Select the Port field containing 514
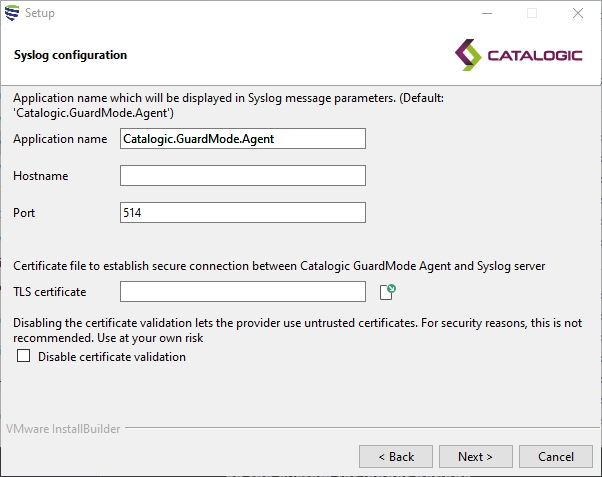This screenshot has height=477, width=602. pos(242,213)
